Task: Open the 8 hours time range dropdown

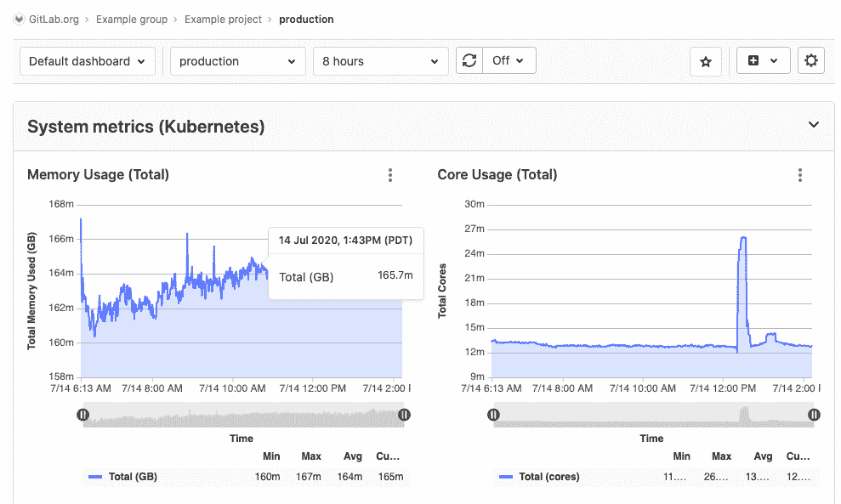Action: coord(380,61)
